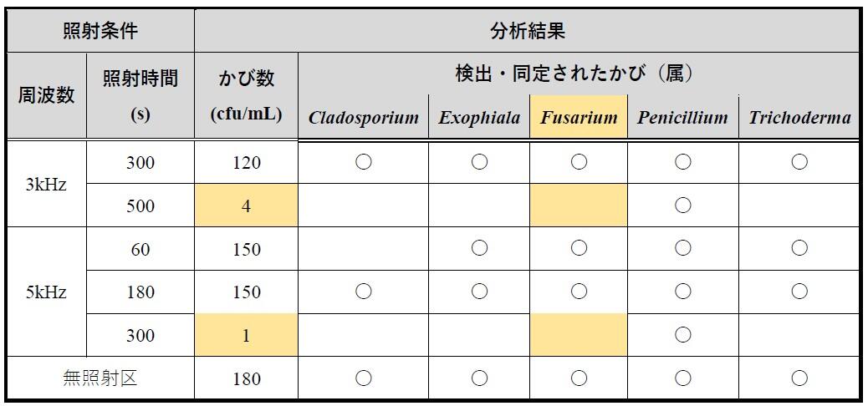Click the 照射条件 header cell

100,32
